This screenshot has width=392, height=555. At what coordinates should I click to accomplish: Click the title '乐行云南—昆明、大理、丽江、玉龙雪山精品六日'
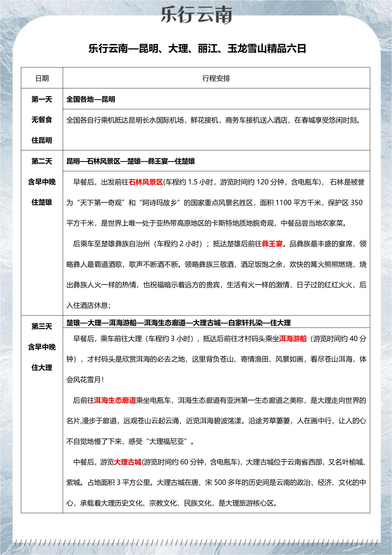coord(197,49)
